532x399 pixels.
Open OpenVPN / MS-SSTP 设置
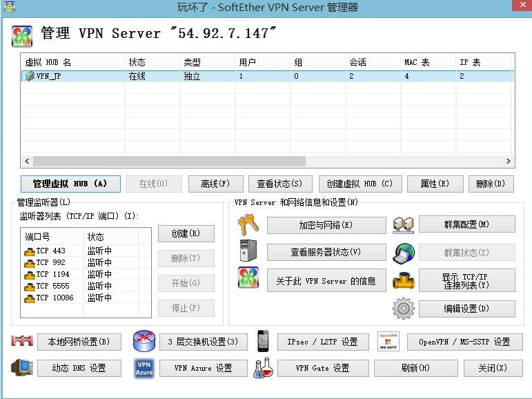click(x=465, y=342)
